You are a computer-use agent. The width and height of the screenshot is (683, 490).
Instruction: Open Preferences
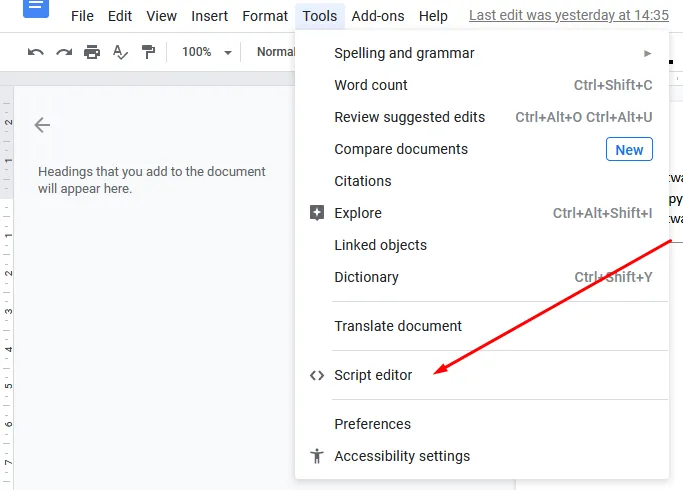click(x=482, y=424)
